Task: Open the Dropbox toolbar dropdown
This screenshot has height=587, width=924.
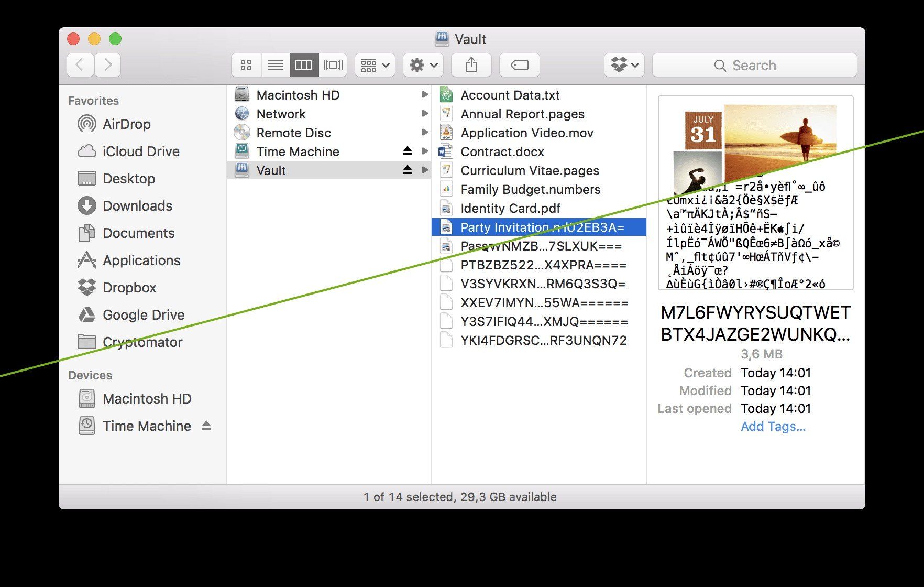Action: [624, 65]
